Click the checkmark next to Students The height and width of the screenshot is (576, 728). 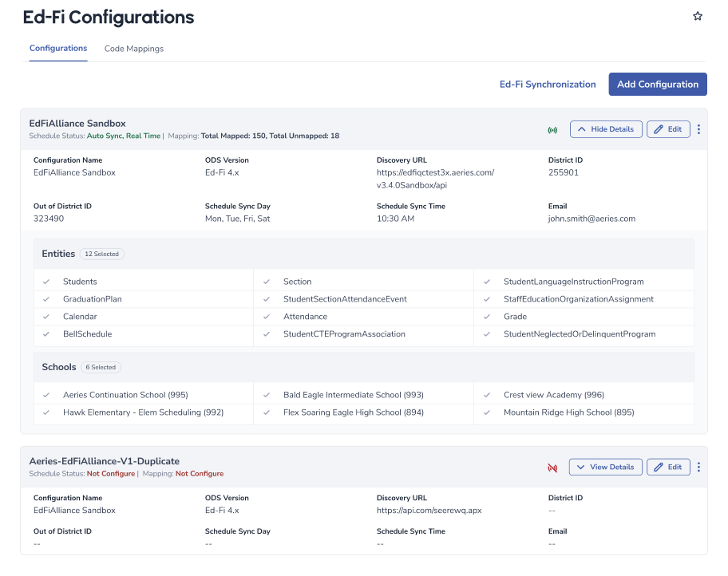(46, 282)
